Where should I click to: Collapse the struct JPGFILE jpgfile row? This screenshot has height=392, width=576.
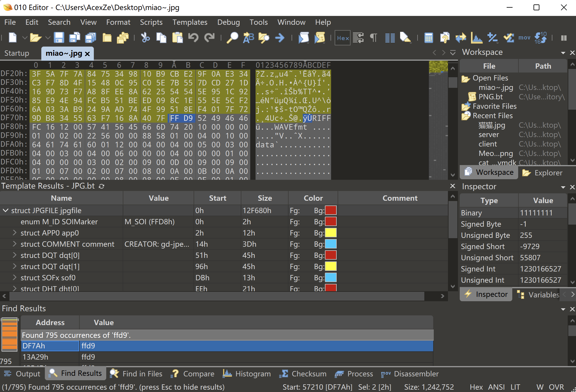coord(5,210)
